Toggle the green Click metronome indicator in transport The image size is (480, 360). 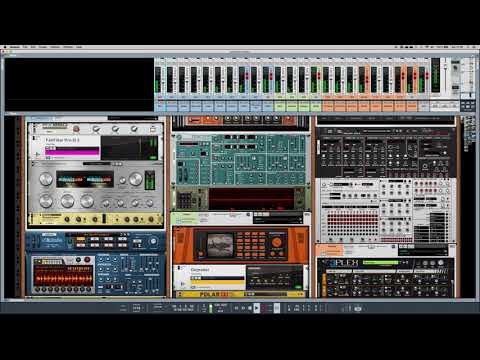tap(211, 308)
